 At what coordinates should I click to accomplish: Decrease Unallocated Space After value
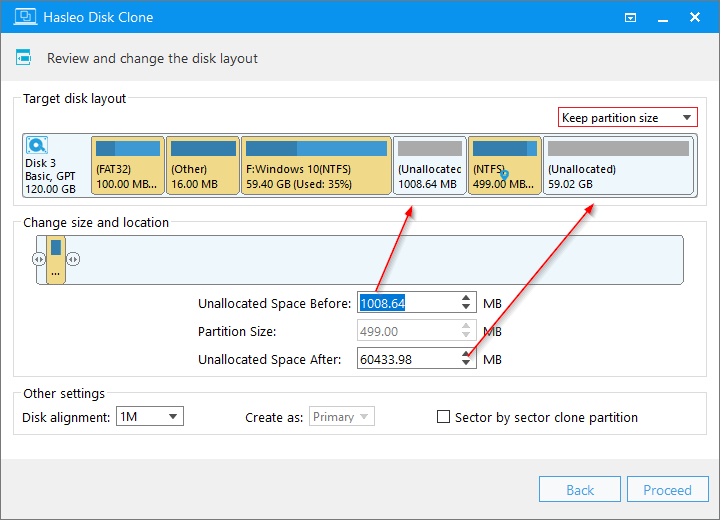(466, 363)
